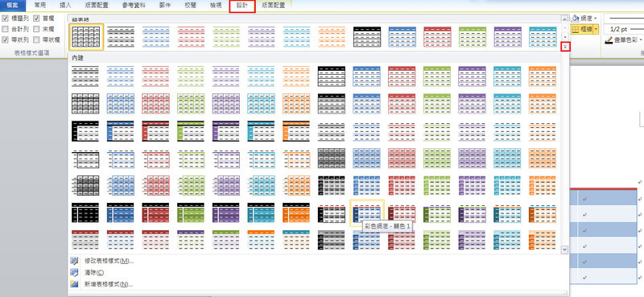The image size is (644, 297).
Task: Switch to the 設計 ribbon tab
Action: click(x=242, y=6)
